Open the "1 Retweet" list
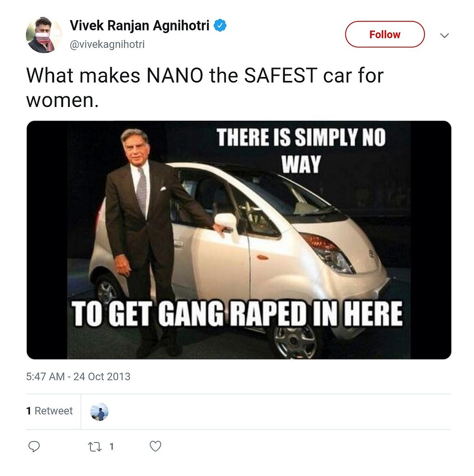 [49, 411]
